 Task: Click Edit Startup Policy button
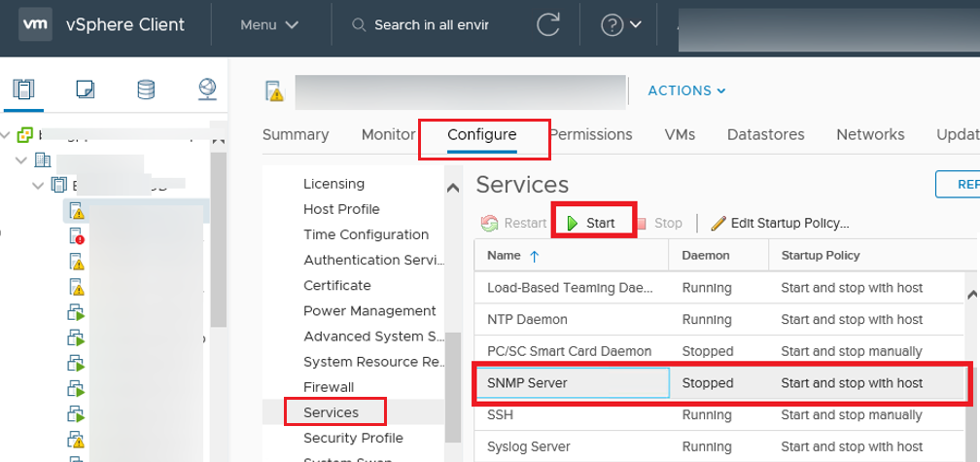[781, 223]
